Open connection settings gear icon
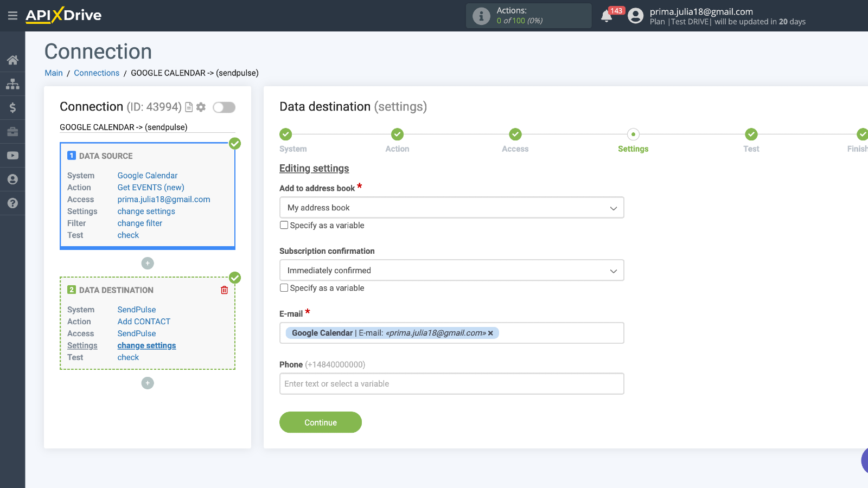868x488 pixels. (201, 107)
